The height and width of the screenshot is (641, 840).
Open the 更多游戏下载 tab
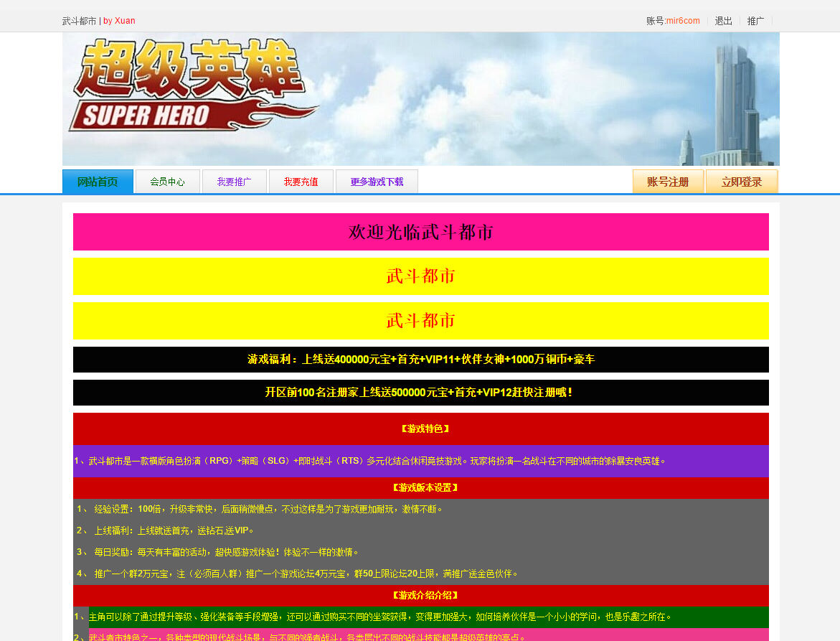[377, 182]
